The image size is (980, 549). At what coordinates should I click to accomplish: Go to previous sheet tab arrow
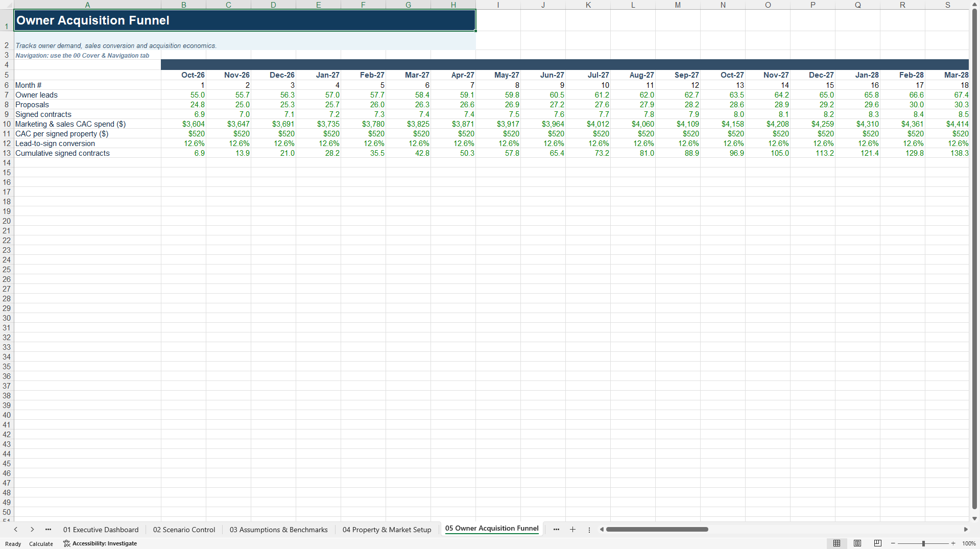(x=16, y=530)
